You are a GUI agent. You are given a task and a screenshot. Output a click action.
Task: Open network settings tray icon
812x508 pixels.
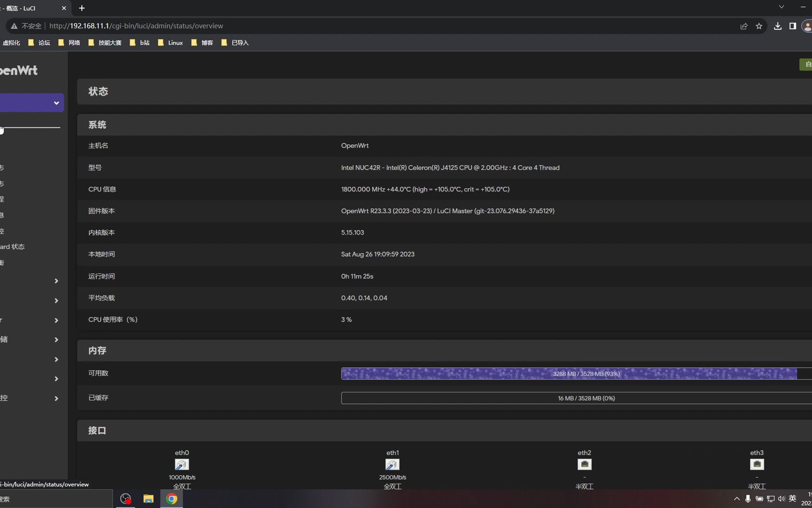click(771, 499)
